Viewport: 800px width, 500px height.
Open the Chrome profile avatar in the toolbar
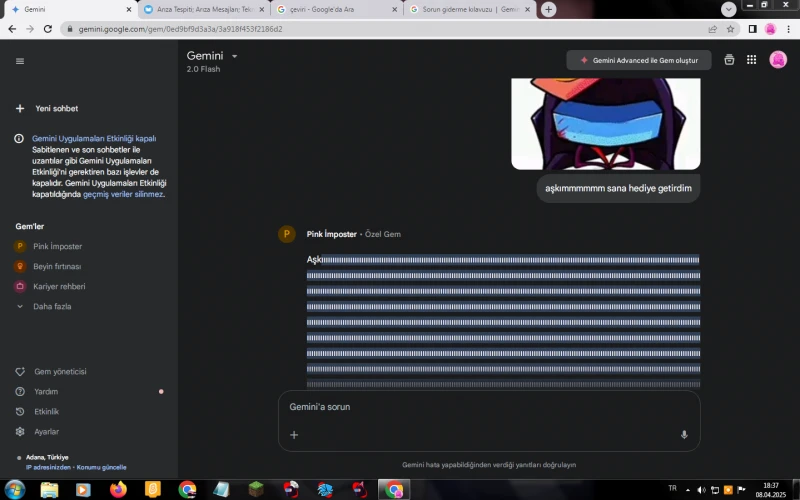(770, 29)
